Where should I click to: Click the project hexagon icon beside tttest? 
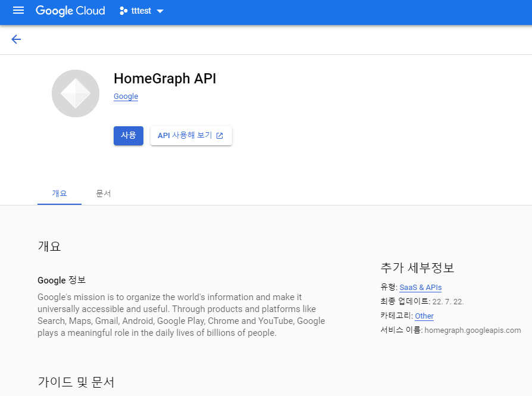[124, 11]
